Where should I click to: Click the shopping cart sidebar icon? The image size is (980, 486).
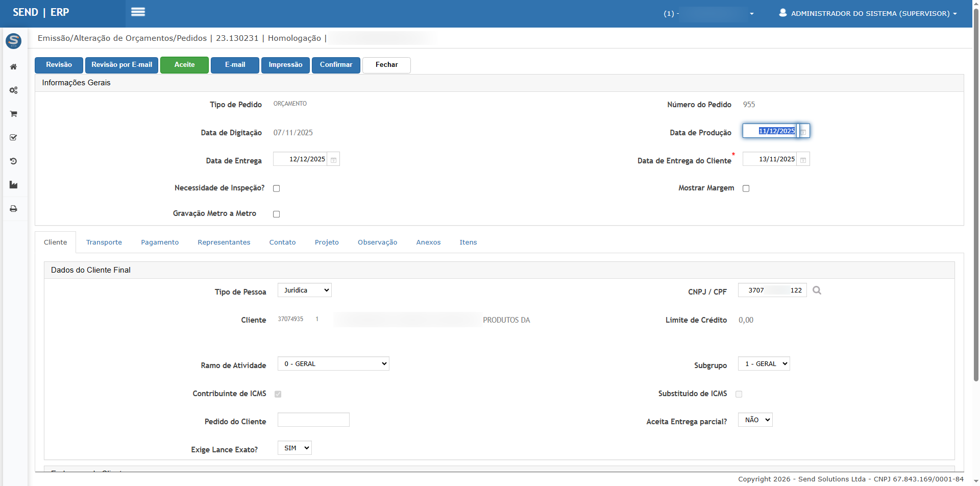point(13,114)
